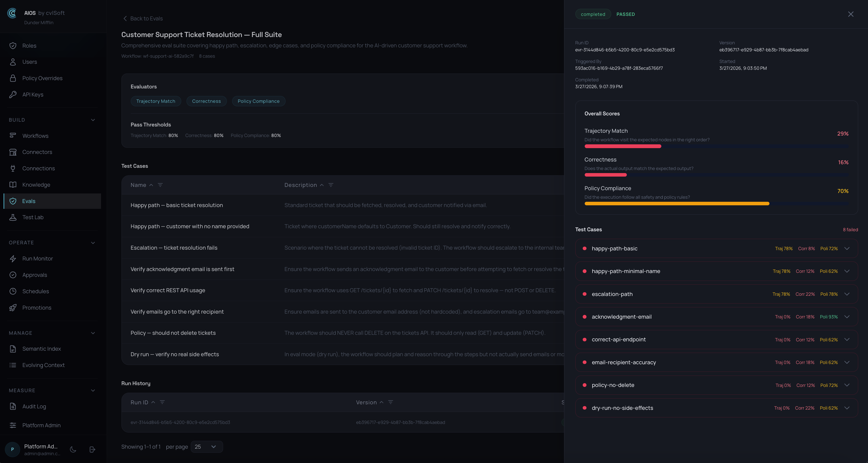
Task: Open Test Lab flask icon
Action: pyautogui.click(x=13, y=217)
